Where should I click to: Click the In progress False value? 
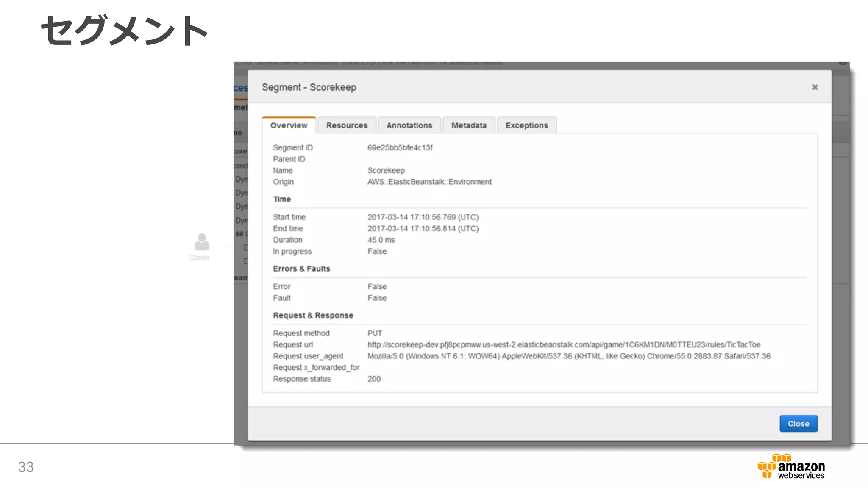point(377,251)
